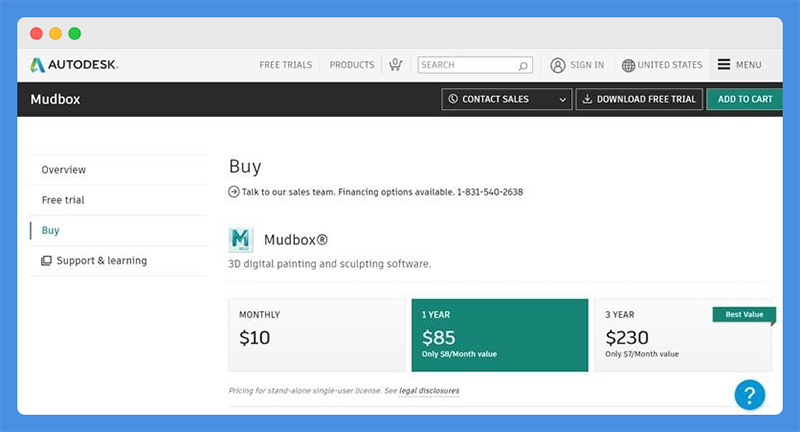
Task: Click Download Free Trial button
Action: point(639,99)
